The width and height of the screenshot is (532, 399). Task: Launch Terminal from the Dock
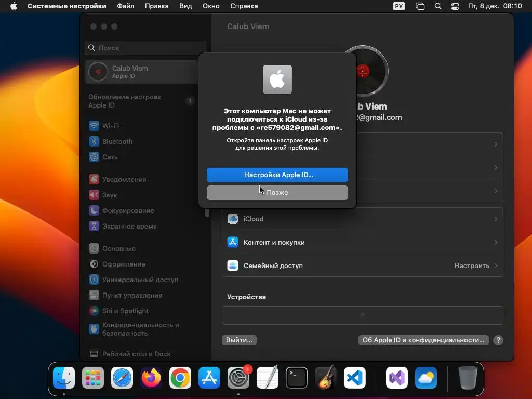pos(297,378)
